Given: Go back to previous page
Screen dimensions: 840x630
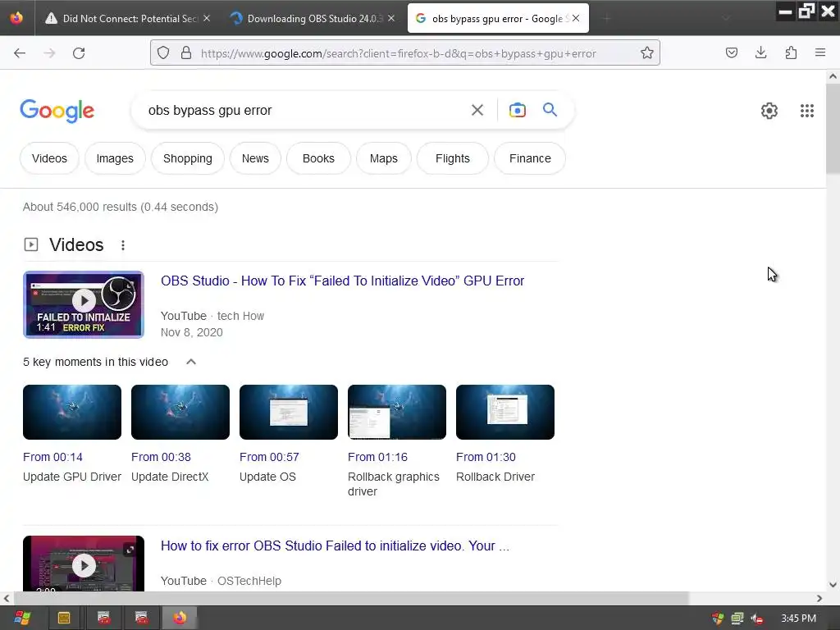Looking at the screenshot, I should point(20,53).
